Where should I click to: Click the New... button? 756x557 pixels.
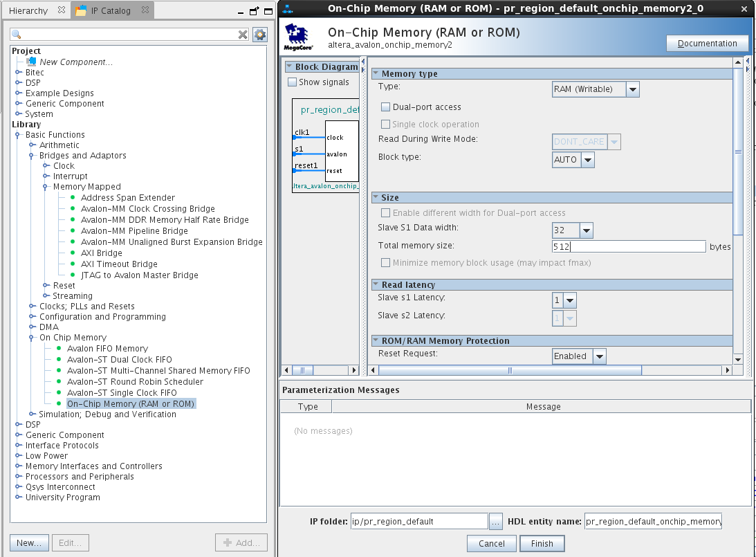click(29, 542)
